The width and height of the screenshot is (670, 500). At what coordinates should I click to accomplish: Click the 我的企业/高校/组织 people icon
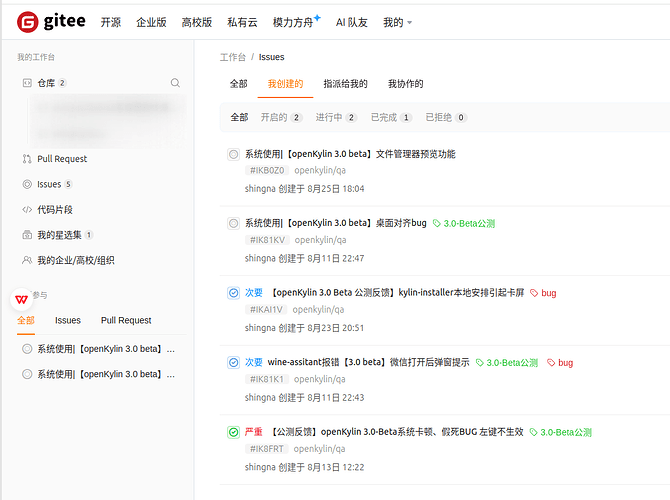(27, 260)
